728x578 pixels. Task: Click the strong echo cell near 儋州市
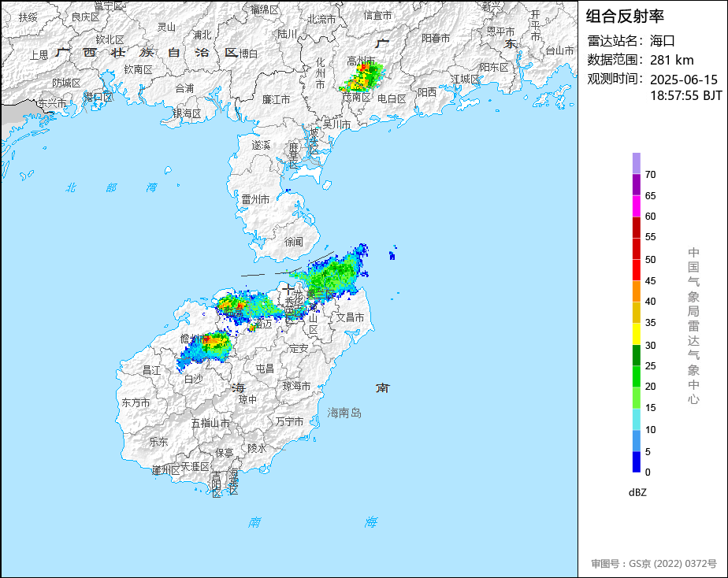tap(214, 341)
